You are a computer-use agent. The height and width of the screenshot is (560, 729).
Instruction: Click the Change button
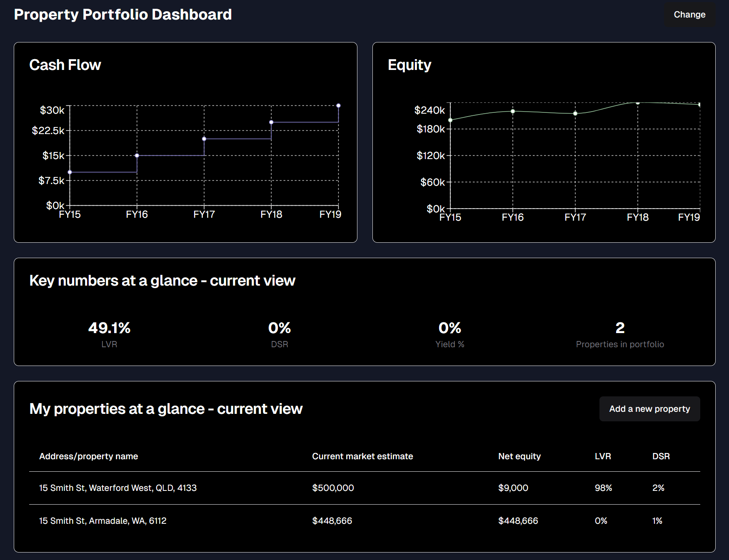pos(689,15)
